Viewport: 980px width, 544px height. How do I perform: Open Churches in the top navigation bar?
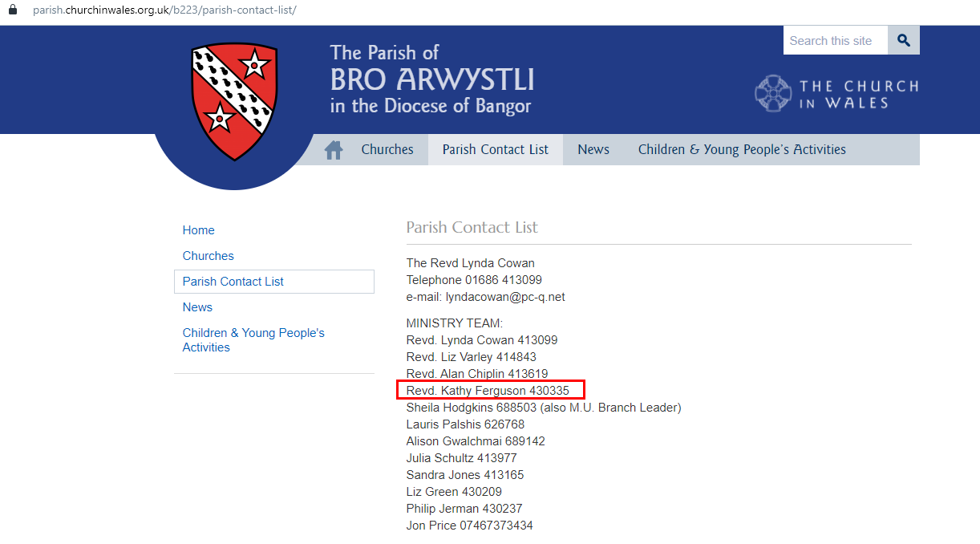pyautogui.click(x=387, y=149)
